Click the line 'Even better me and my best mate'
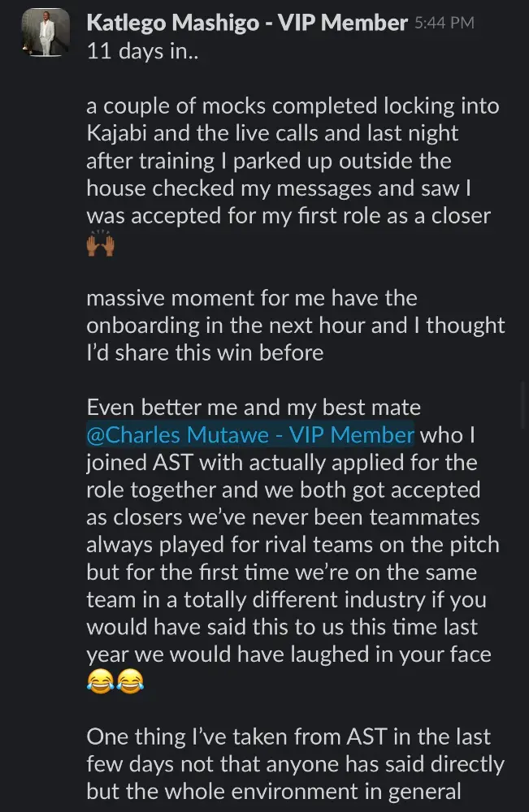Viewport: 529px width, 812px height. point(254,408)
